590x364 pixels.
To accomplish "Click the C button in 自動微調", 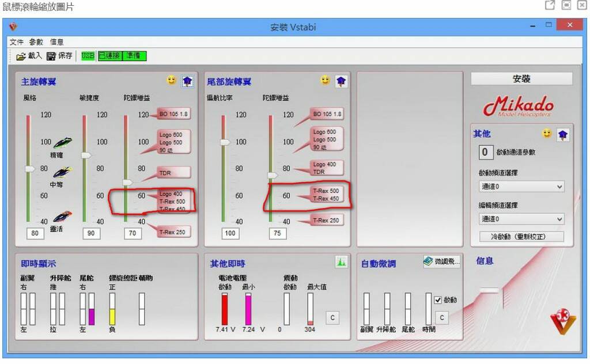I will 442,318.
